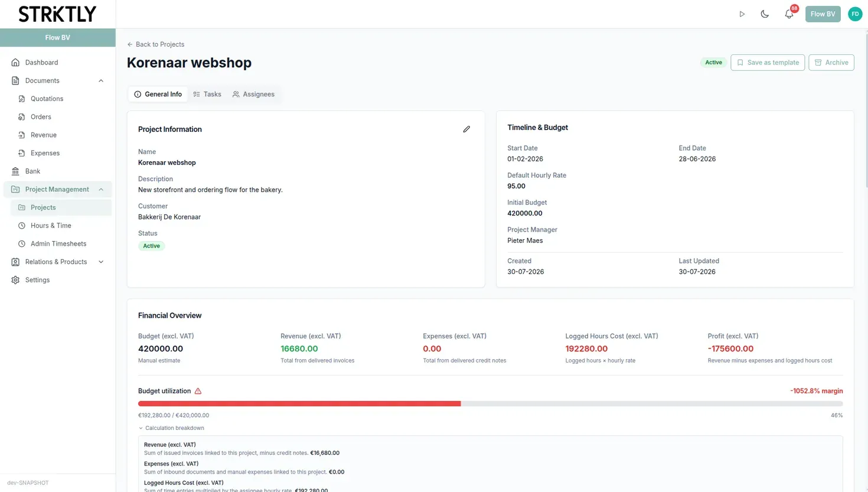The height and width of the screenshot is (492, 868).
Task: Edit project information with pencil icon
Action: click(x=466, y=129)
